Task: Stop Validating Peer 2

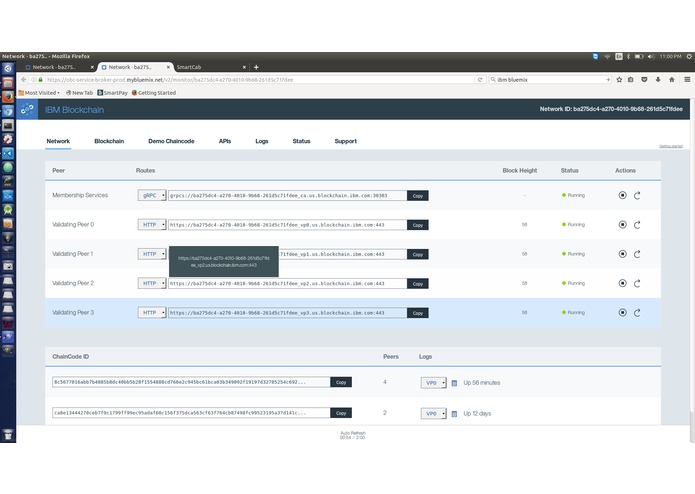Action: coord(622,283)
